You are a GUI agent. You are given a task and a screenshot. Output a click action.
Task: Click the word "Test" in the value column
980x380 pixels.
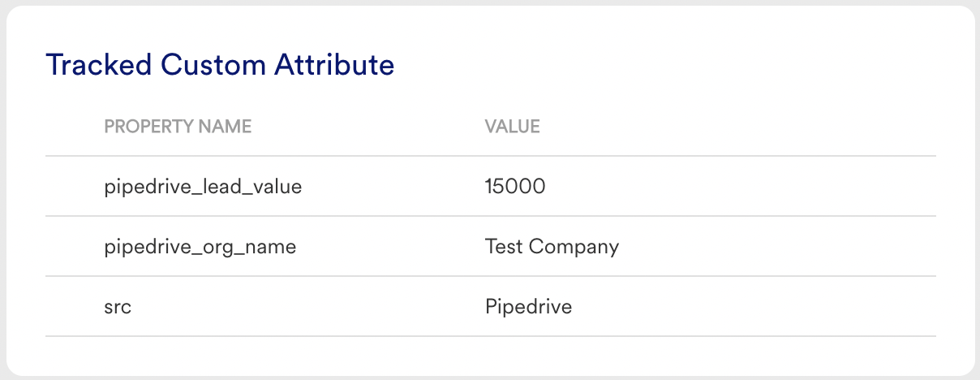pos(504,247)
